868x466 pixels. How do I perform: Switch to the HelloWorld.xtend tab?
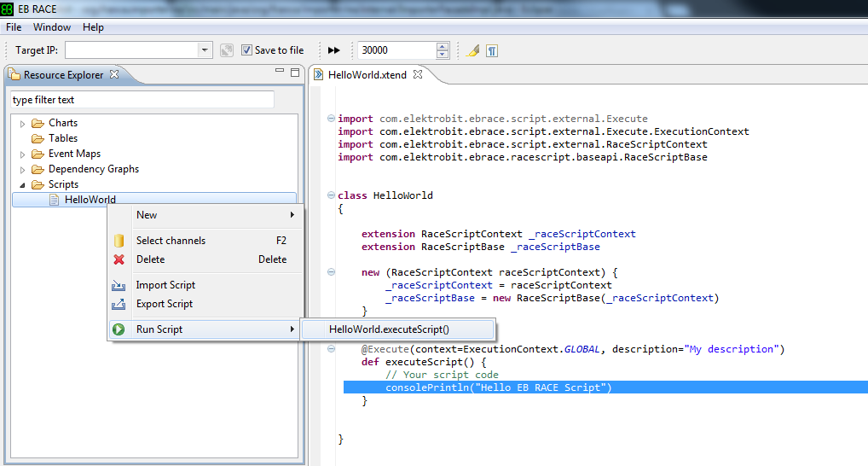pos(367,75)
